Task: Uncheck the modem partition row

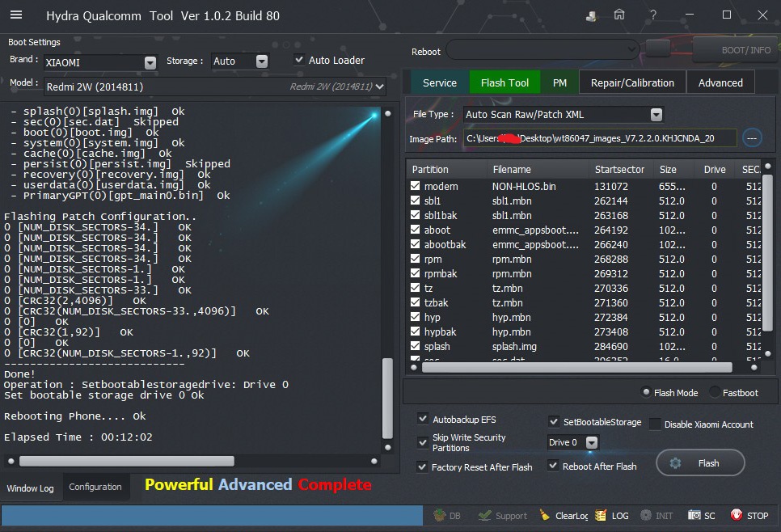Action: (415, 186)
